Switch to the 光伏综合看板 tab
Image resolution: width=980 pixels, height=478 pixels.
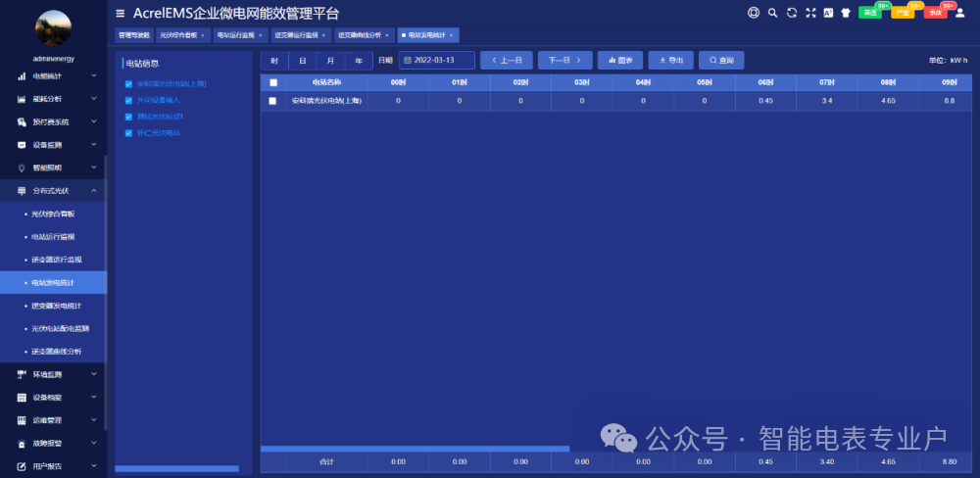pyautogui.click(x=182, y=35)
